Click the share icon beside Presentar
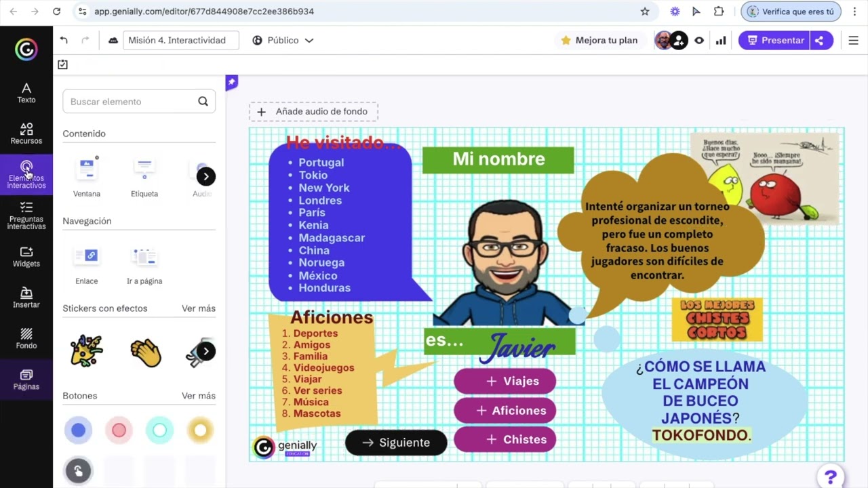The image size is (868, 488). (819, 40)
